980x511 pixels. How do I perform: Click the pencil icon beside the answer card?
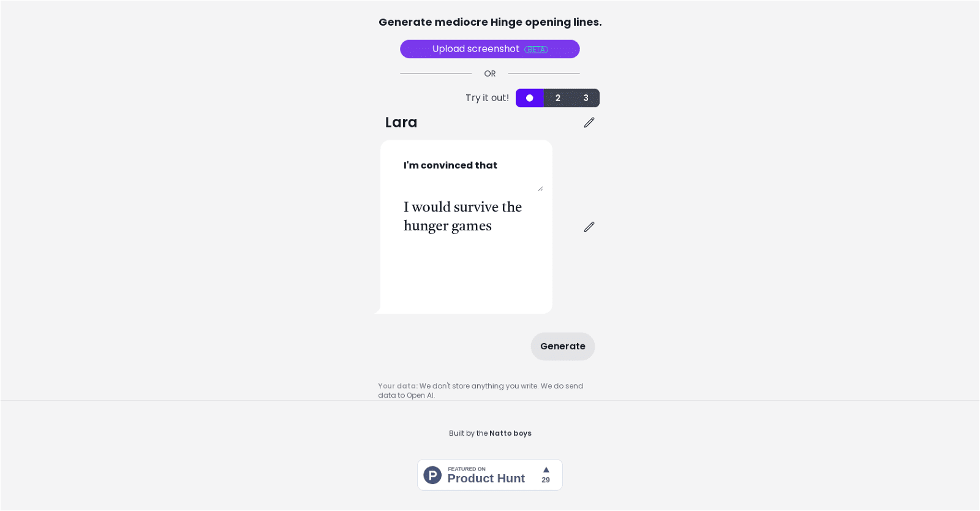pos(589,227)
